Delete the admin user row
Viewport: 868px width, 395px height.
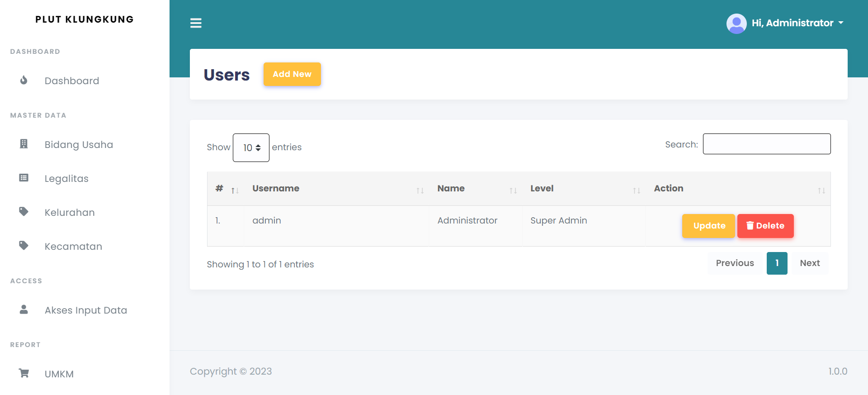(x=765, y=226)
